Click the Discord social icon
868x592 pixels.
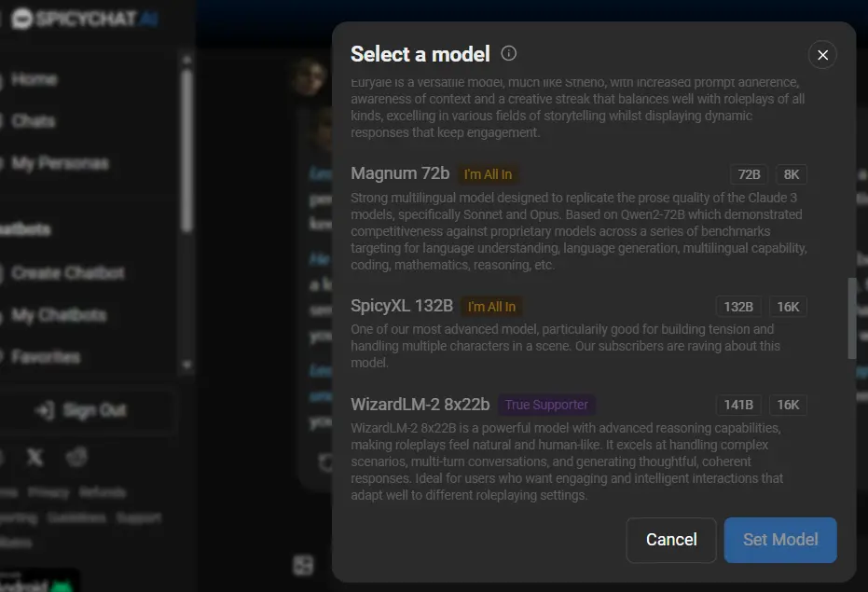(x=77, y=457)
